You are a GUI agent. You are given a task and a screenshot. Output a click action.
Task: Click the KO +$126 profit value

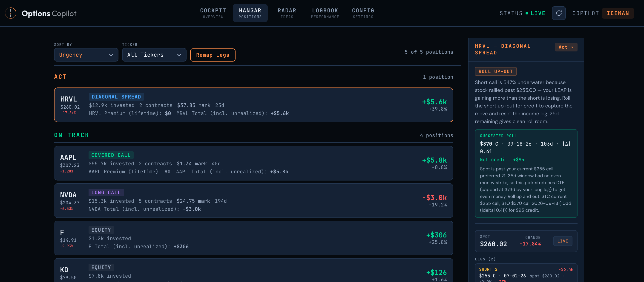click(436, 273)
